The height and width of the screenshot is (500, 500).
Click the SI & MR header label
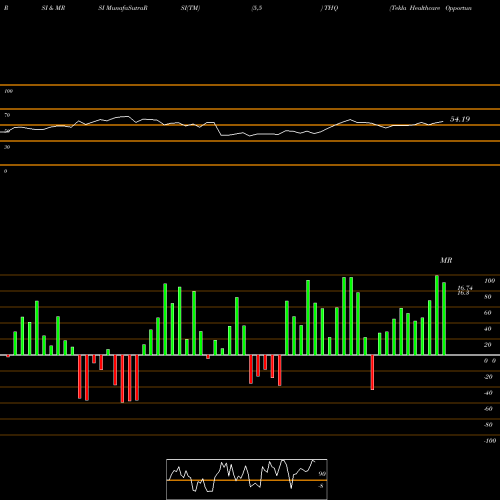pos(53,8)
